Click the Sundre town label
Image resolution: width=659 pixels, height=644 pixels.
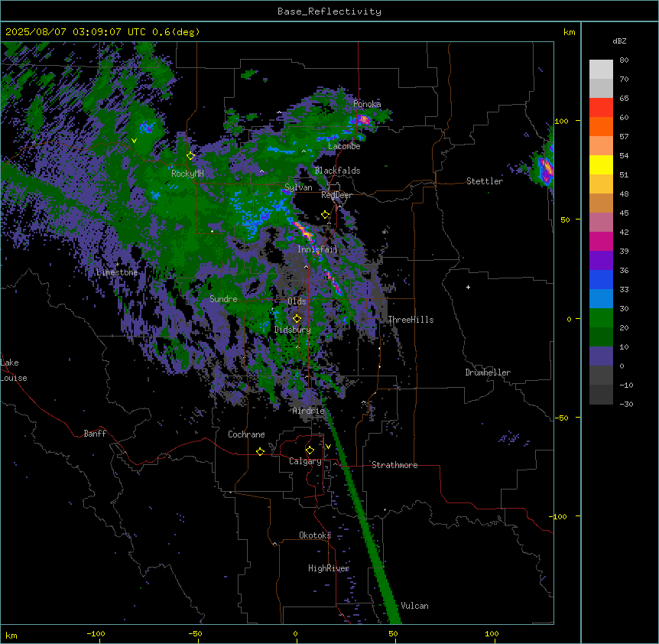tap(223, 299)
